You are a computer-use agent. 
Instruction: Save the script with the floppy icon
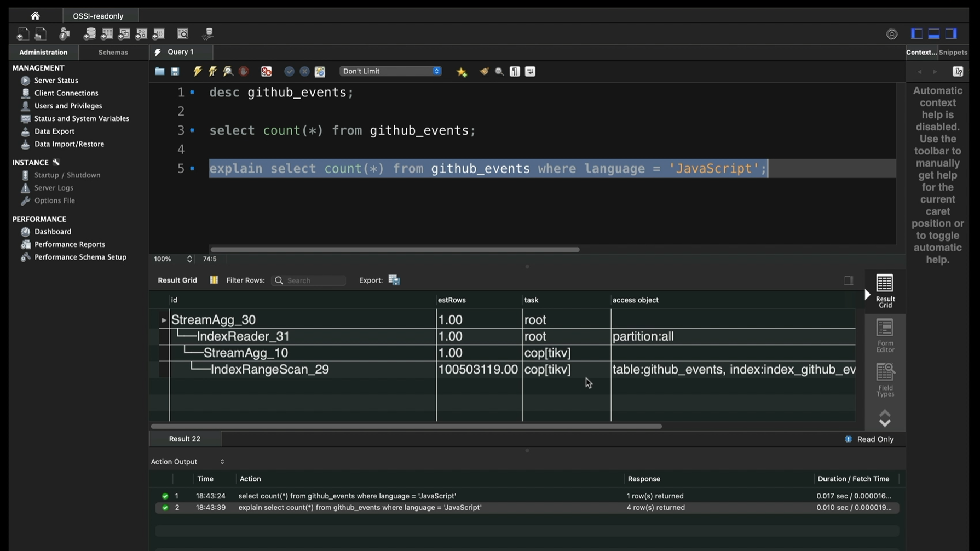tap(175, 71)
